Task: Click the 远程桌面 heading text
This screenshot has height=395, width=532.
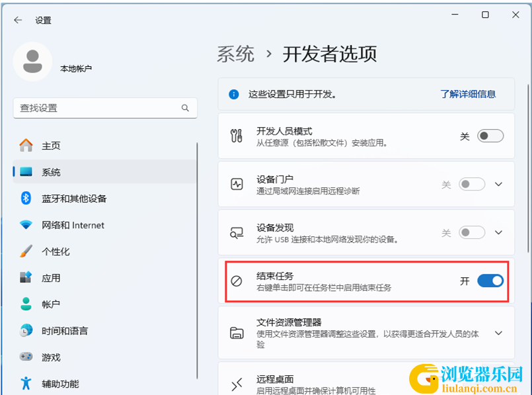Action: [x=275, y=378]
